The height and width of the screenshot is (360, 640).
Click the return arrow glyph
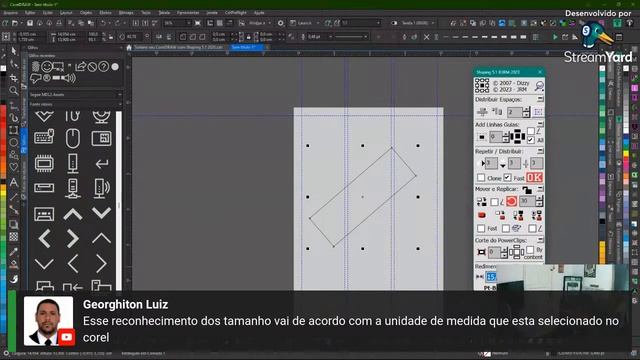[102, 164]
